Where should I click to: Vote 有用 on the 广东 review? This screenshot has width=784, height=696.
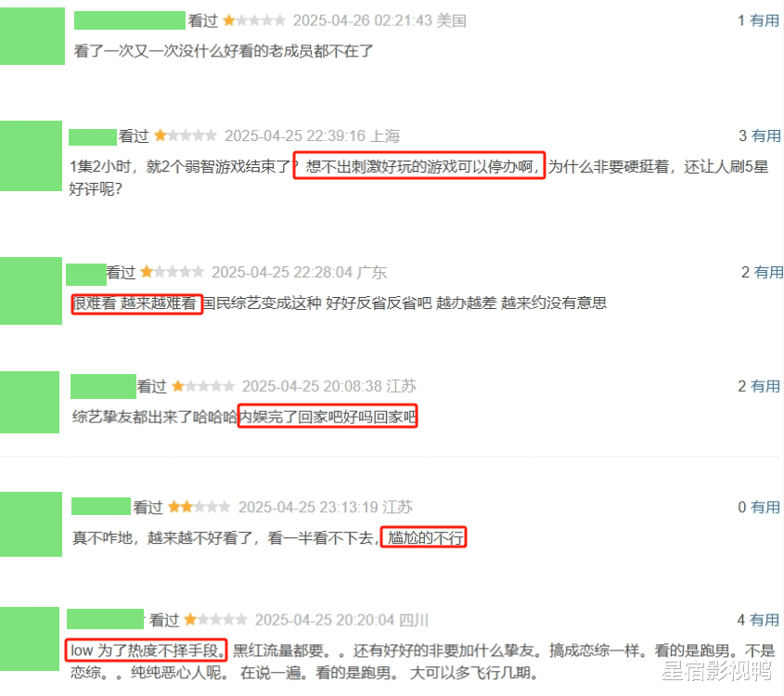tap(768, 272)
